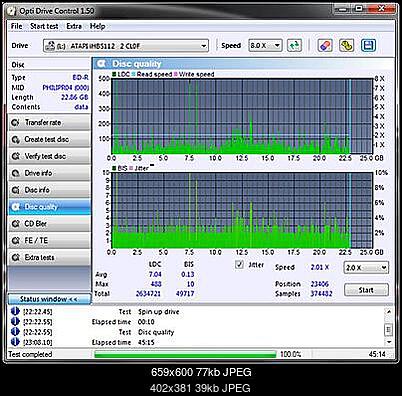Click the Verify test disc icon
The image size is (402, 396).
point(15,156)
